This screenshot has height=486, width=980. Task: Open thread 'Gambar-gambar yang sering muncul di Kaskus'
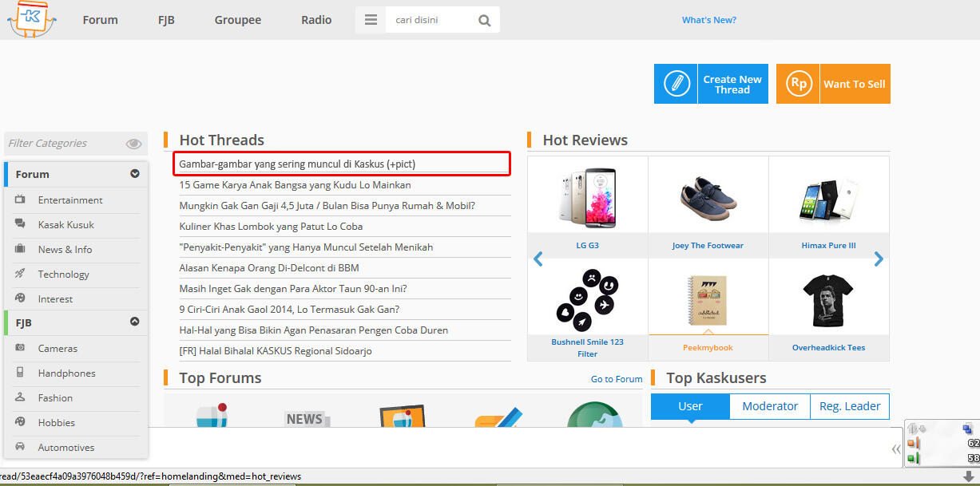pyautogui.click(x=297, y=164)
